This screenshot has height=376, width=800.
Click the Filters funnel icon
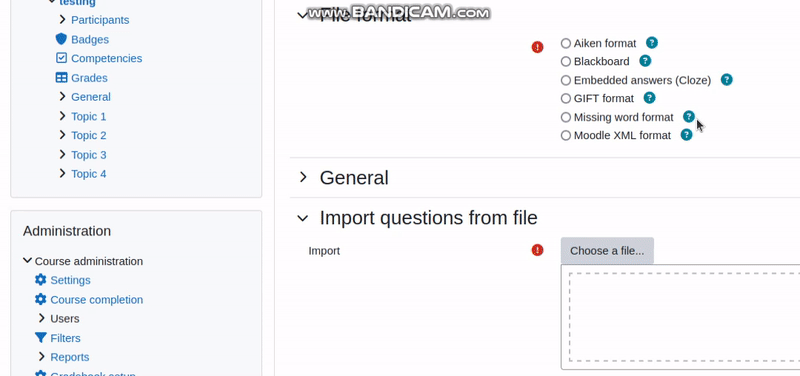[x=40, y=338]
